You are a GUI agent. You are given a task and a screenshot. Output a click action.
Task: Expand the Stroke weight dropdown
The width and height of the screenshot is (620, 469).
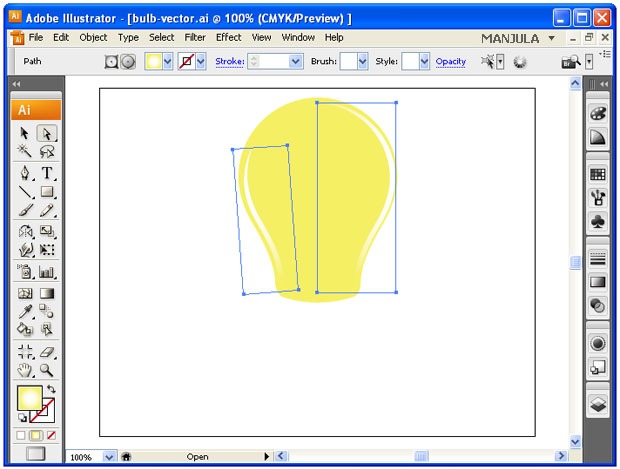pos(295,61)
